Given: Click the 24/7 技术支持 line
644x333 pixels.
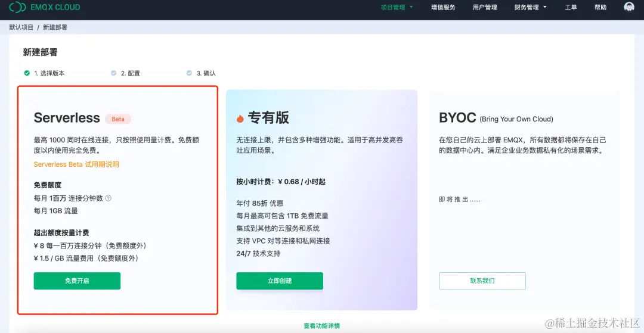Looking at the screenshot, I should click(258, 254).
